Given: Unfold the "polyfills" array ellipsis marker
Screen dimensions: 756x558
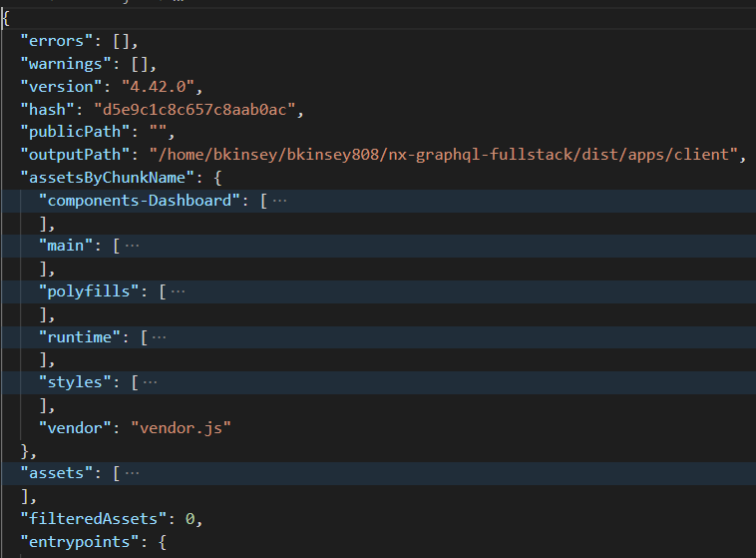Looking at the screenshot, I should click(178, 291).
